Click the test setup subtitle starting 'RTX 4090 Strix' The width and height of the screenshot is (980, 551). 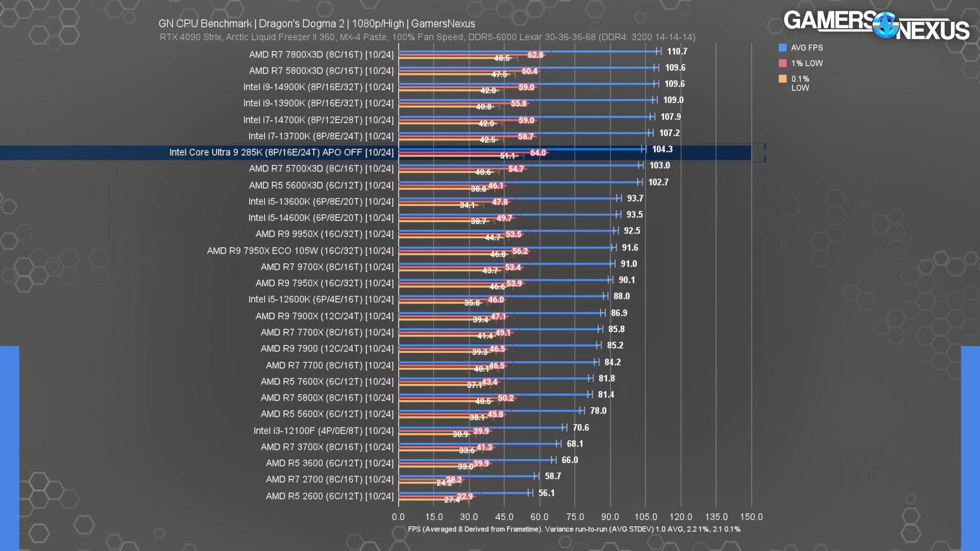[x=427, y=37]
